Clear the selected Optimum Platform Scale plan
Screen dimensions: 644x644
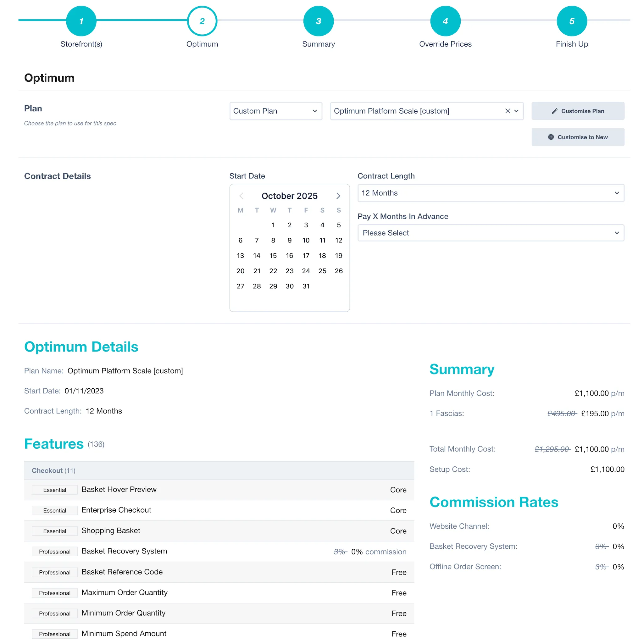tap(507, 111)
